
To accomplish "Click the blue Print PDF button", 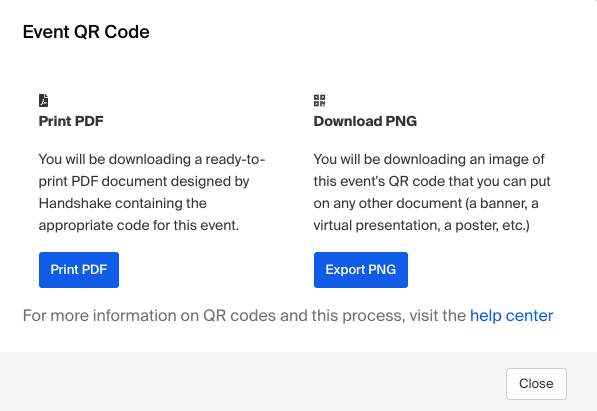I will point(79,270).
